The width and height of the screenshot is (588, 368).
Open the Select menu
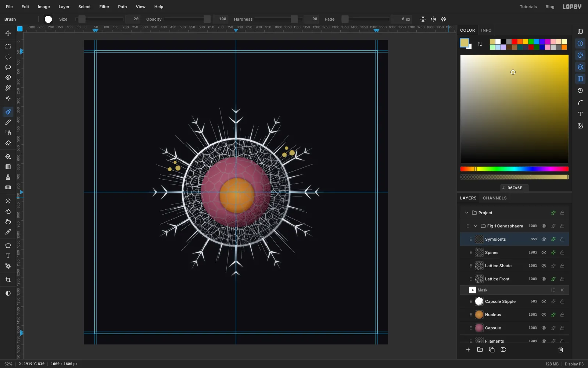(x=84, y=7)
